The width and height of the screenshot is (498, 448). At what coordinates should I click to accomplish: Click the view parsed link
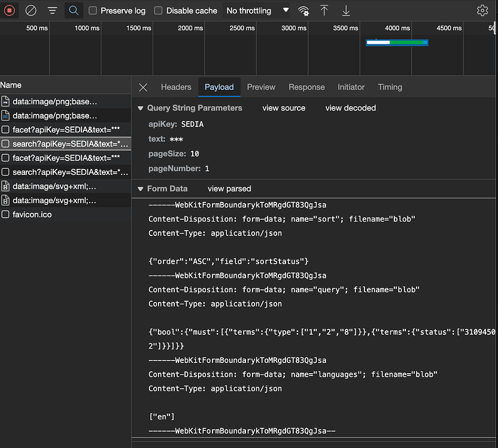229,188
